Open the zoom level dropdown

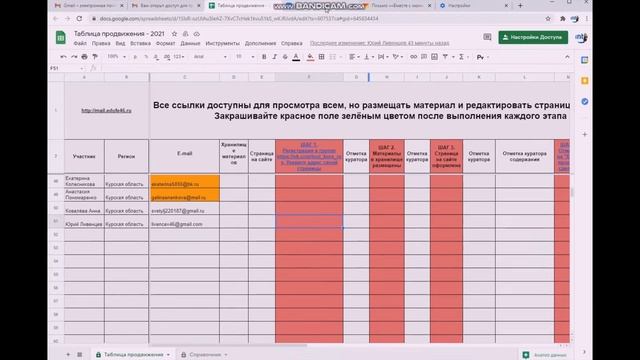pos(117,57)
